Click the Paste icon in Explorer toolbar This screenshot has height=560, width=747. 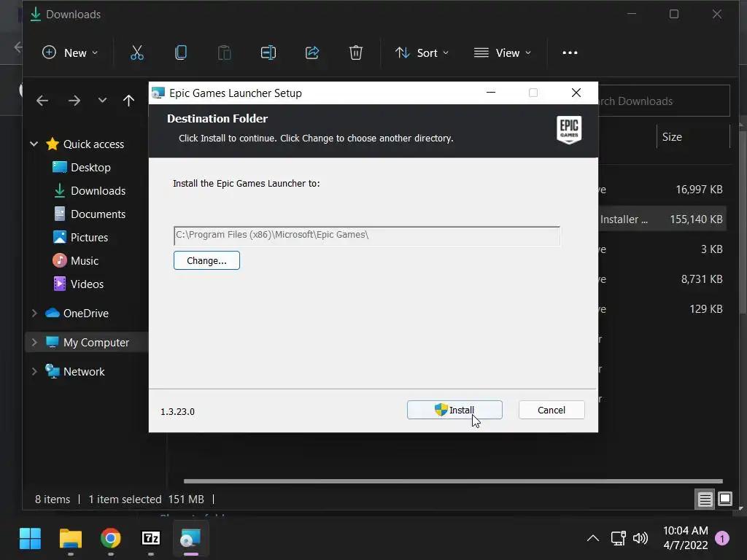click(225, 52)
